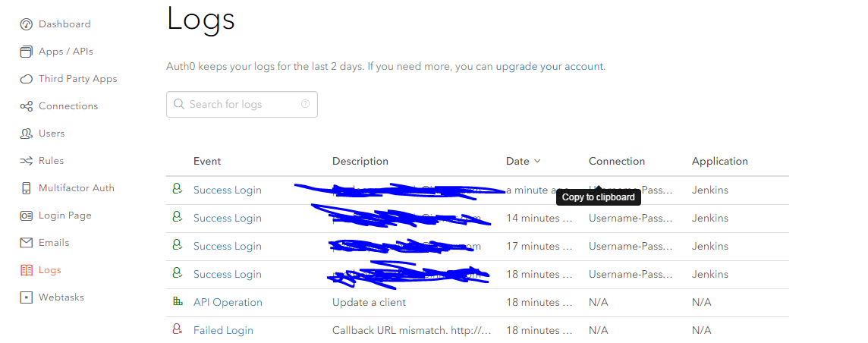
Task: Sort by Date using the chevron arrow
Action: click(x=537, y=161)
